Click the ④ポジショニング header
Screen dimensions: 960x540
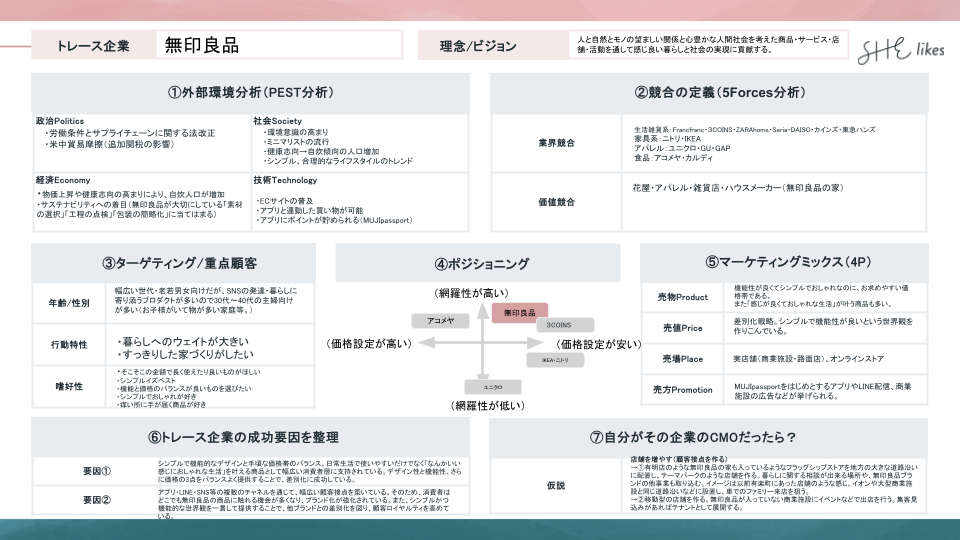point(481,264)
